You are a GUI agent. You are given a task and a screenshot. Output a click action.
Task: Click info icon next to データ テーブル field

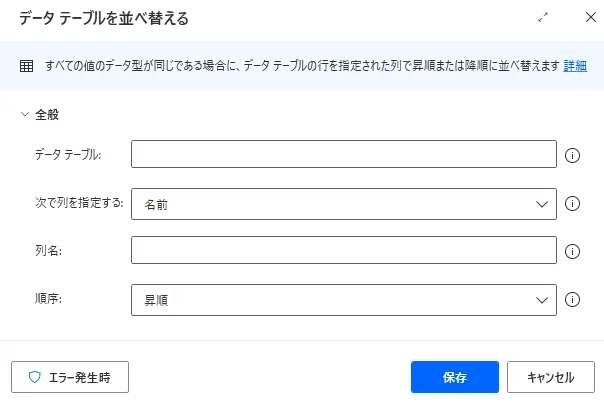pos(573,155)
